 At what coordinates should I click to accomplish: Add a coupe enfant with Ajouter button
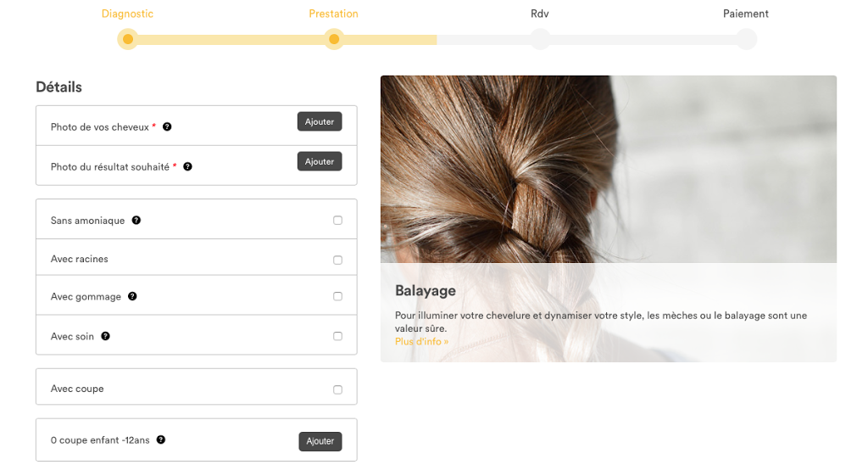click(320, 441)
